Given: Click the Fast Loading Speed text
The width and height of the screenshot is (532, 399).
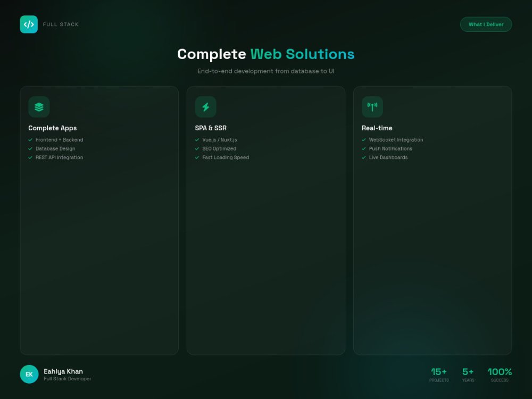Looking at the screenshot, I should [226, 157].
